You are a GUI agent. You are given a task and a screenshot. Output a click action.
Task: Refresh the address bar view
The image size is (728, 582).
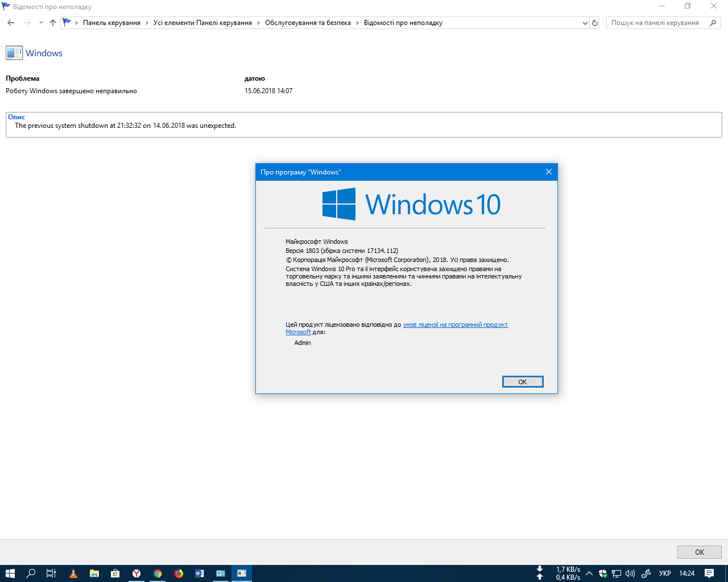[595, 23]
